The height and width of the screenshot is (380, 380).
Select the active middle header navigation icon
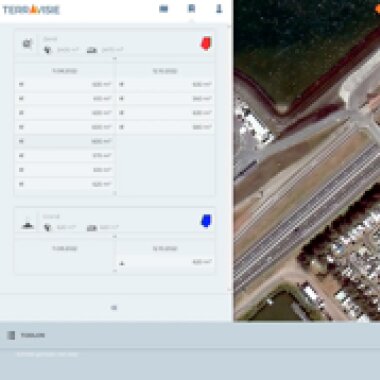pos(191,9)
